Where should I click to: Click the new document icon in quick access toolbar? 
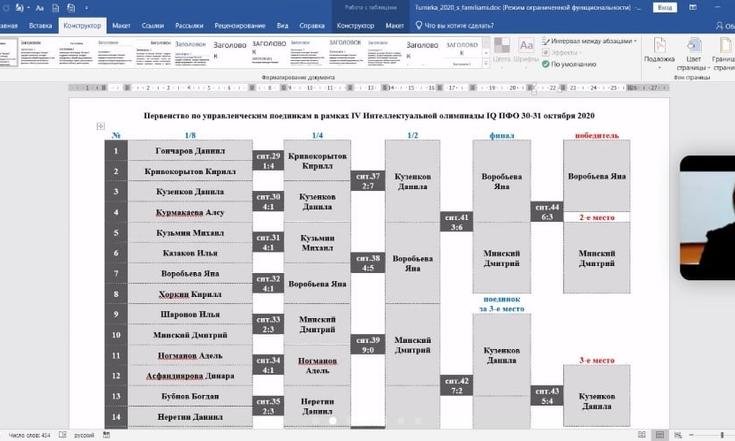coord(55,8)
